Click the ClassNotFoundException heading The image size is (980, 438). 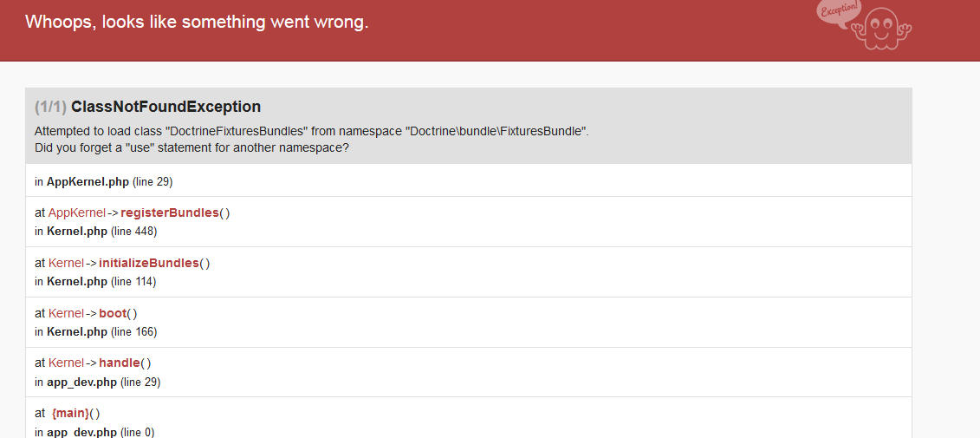165,107
